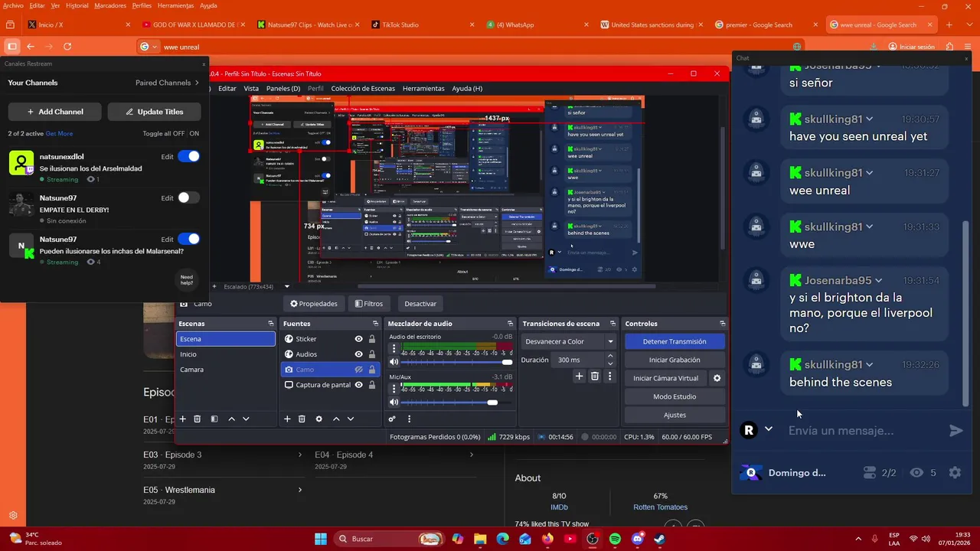The width and height of the screenshot is (980, 551).
Task: Open the scene filters icon in Escenas
Action: click(x=214, y=419)
